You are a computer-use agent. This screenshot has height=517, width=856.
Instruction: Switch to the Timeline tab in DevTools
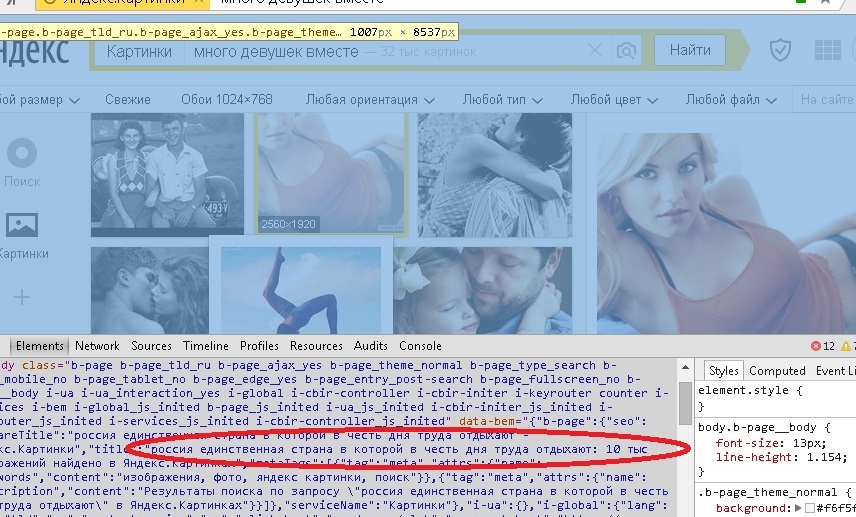coord(206,346)
